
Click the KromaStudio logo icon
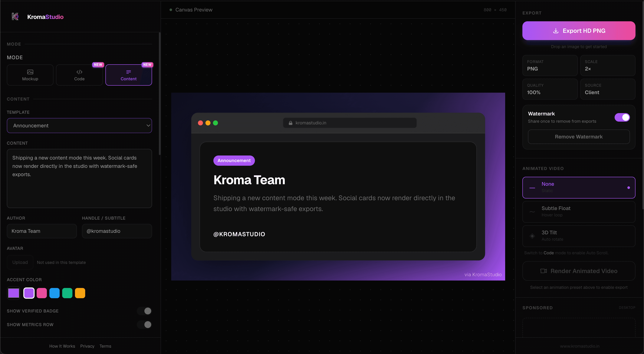tap(15, 17)
